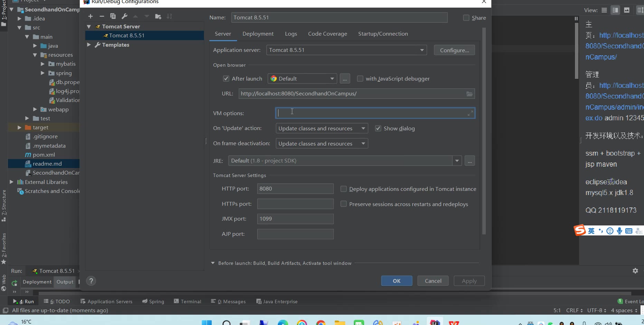Click the Add New Configuration plus icon
The image size is (644, 325).
click(x=91, y=16)
